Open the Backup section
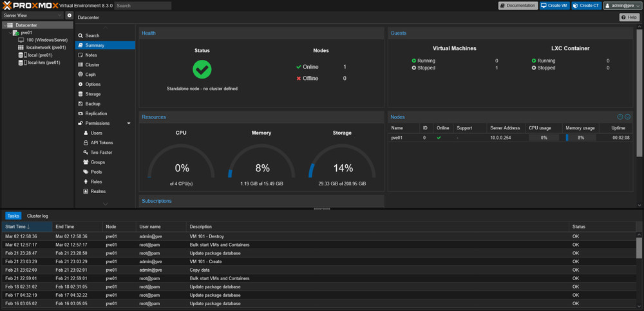This screenshot has width=644, height=311. [x=105, y=104]
